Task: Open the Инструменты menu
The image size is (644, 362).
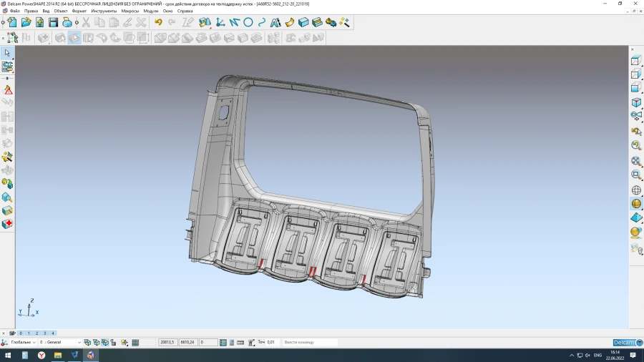Action: pos(104,11)
